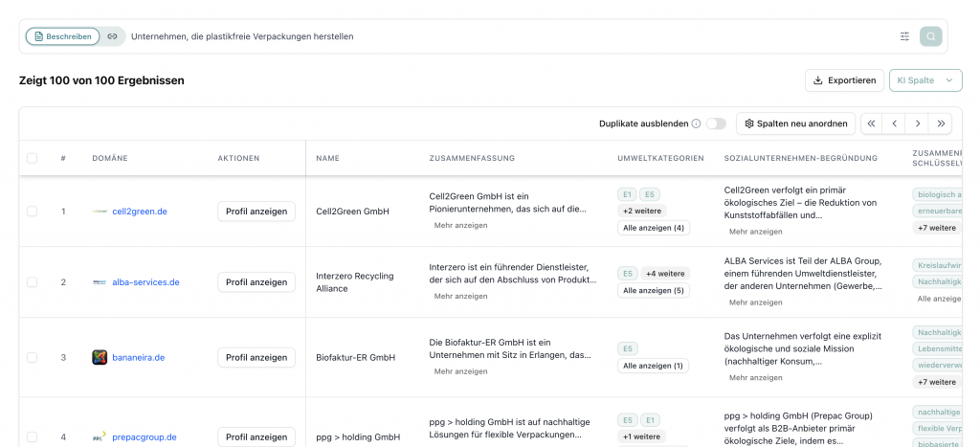Expand Alle anzeigen (5) for Interzero categories
980x447 pixels.
(653, 290)
